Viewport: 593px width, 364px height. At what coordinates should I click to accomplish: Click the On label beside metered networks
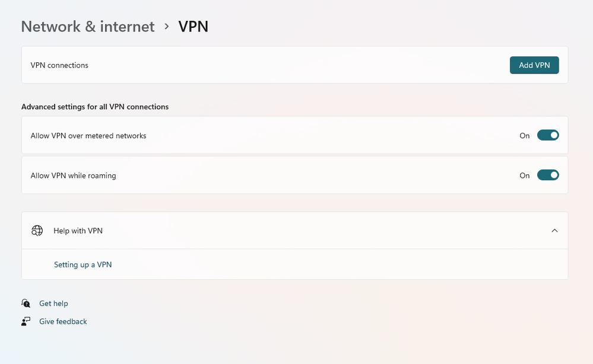[524, 136]
